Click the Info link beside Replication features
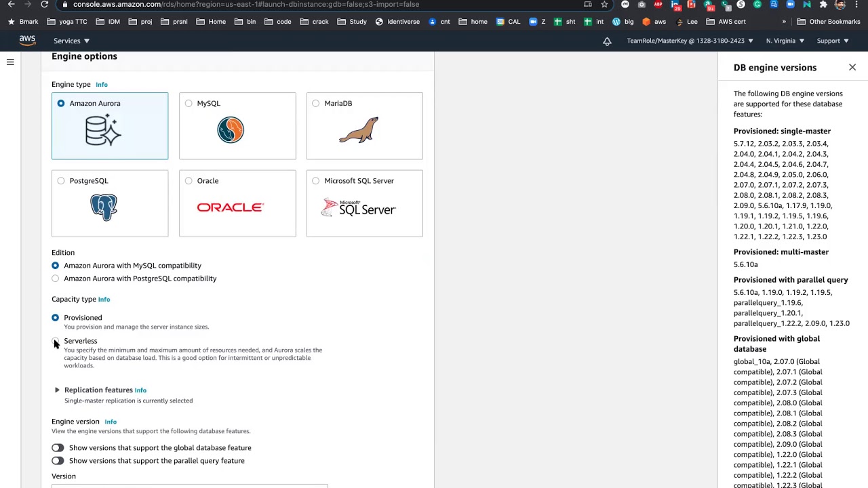Viewport: 868px width, 488px height. (140, 390)
